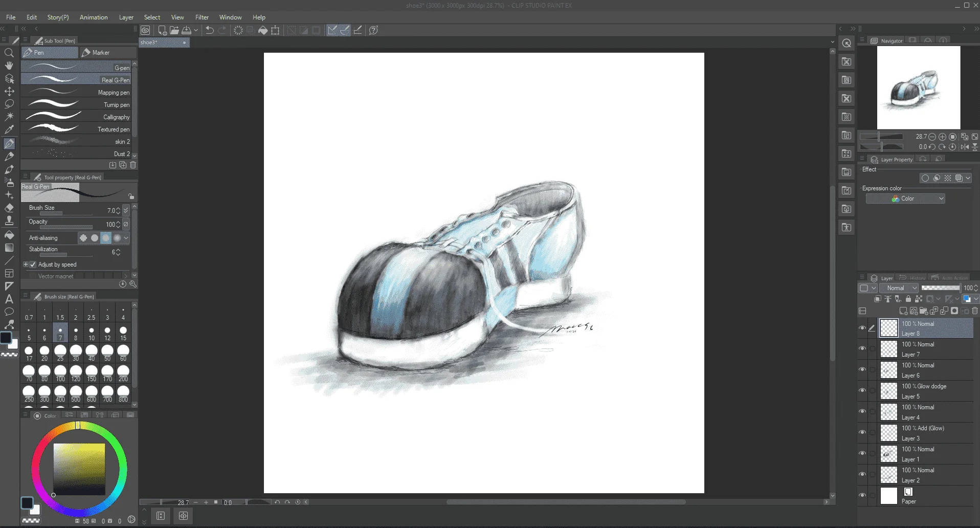Open Save dropdown arrow in command bar

tap(196, 30)
